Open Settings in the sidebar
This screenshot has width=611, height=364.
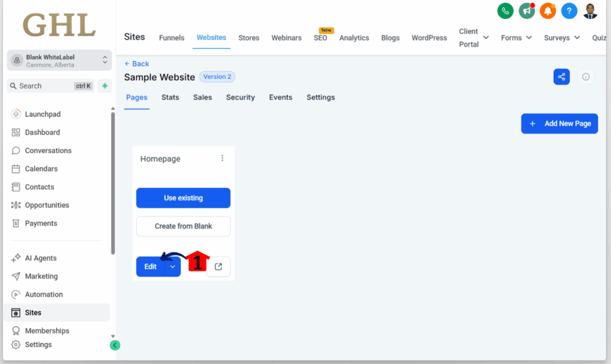tap(38, 344)
